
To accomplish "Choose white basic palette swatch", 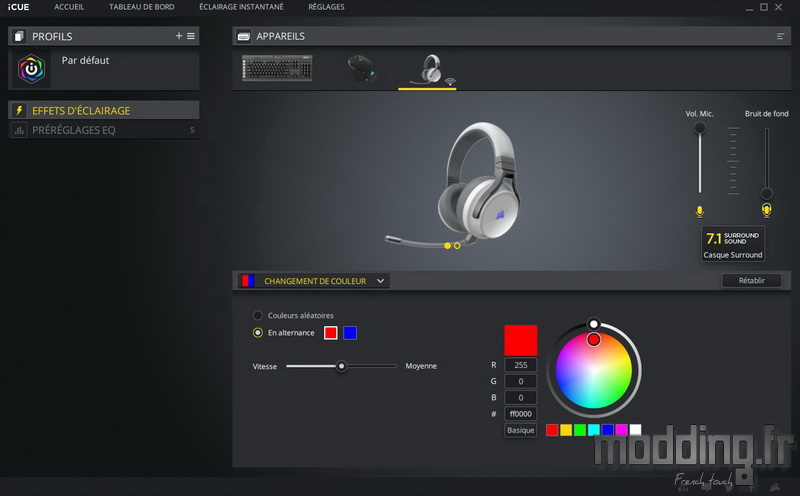I will [635, 430].
